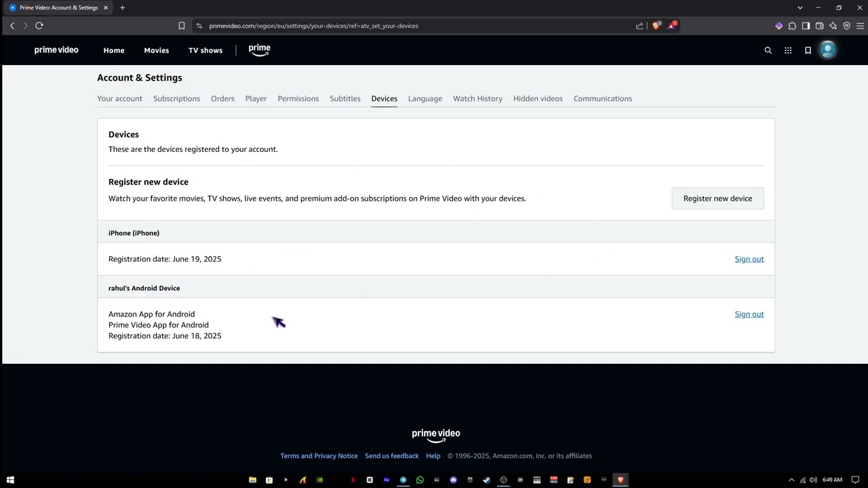The height and width of the screenshot is (488, 868).
Task: Open the notification center icon
Action: [855, 480]
